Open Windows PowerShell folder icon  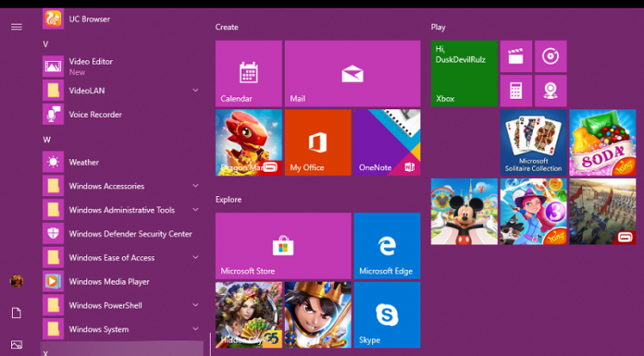click(53, 305)
